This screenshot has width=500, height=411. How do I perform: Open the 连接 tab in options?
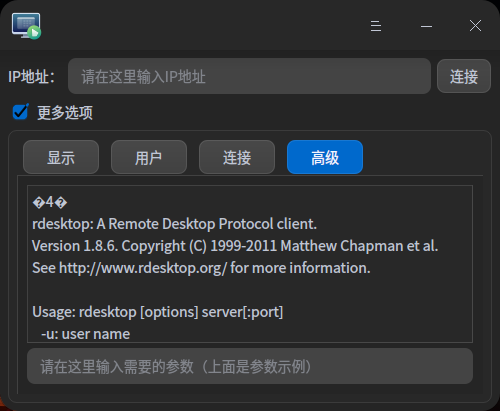pos(237,157)
